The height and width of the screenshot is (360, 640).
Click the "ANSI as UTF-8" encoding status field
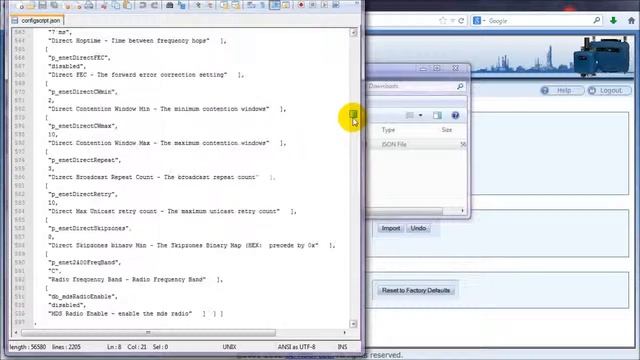(296, 347)
